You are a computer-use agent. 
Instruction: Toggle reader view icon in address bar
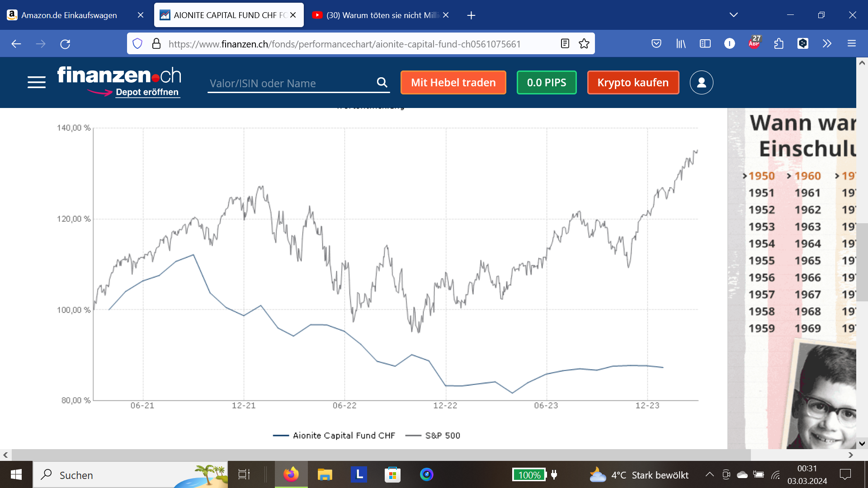tap(565, 44)
